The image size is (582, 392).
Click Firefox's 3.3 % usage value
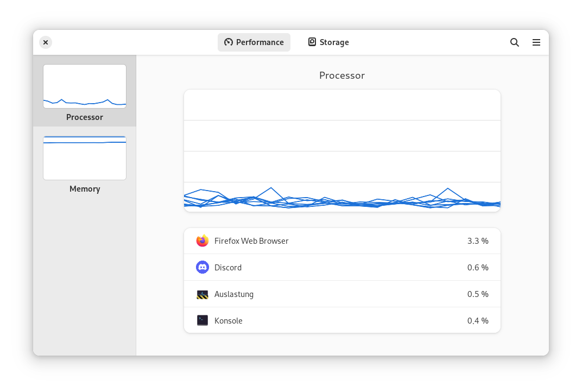[478, 241]
